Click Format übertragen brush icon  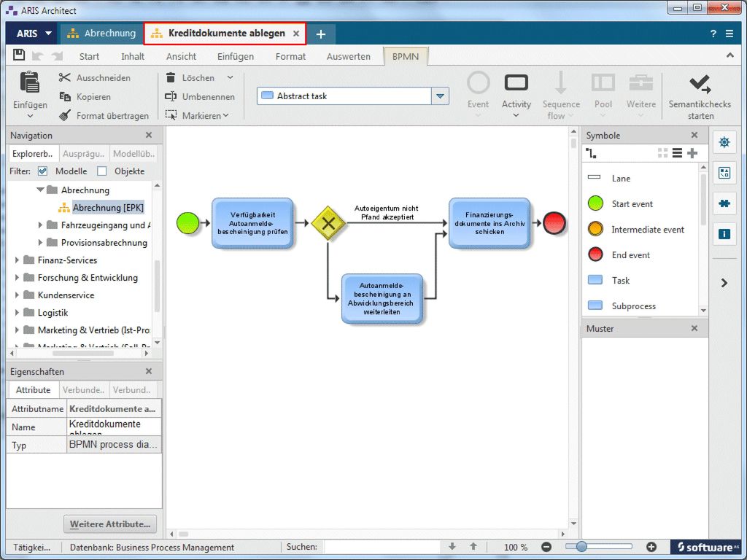pyautogui.click(x=65, y=115)
